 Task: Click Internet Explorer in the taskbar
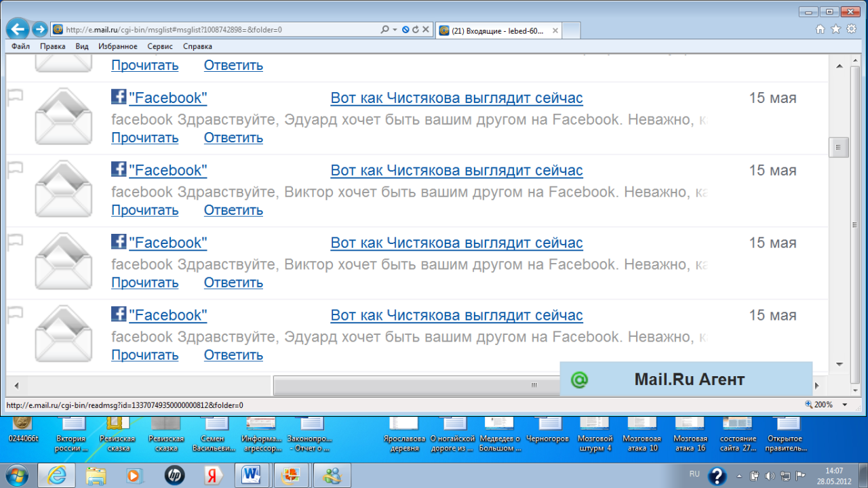56,475
